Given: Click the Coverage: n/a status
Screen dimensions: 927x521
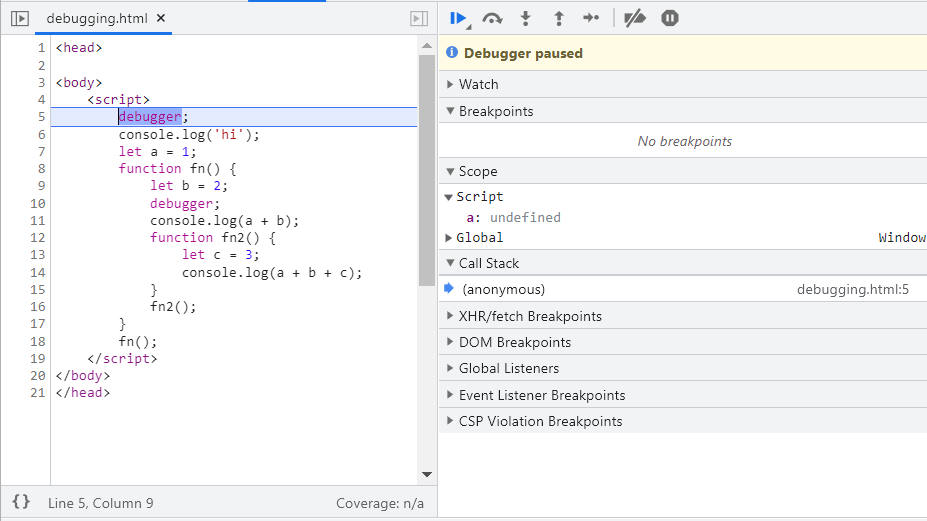Looking at the screenshot, I should click(380, 503).
